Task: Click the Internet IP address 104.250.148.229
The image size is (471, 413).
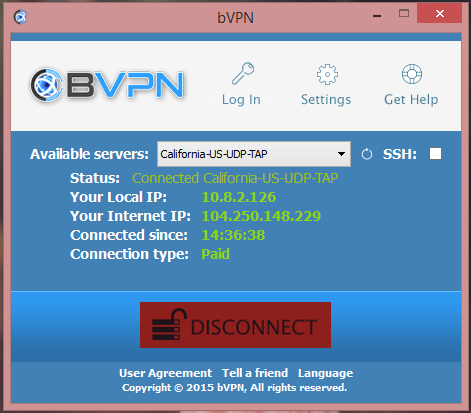Action: (261, 216)
